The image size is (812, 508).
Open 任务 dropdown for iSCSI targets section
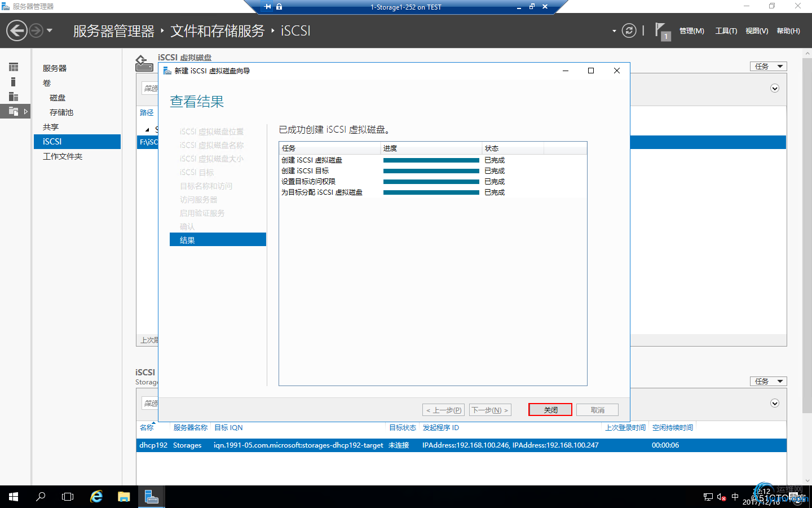coord(768,381)
